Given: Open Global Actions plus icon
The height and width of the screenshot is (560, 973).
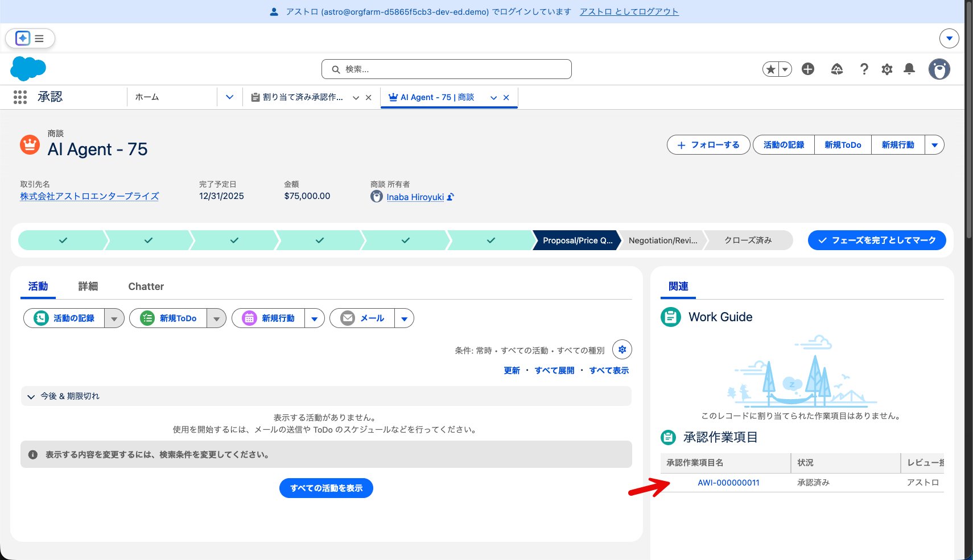Looking at the screenshot, I should tap(808, 69).
